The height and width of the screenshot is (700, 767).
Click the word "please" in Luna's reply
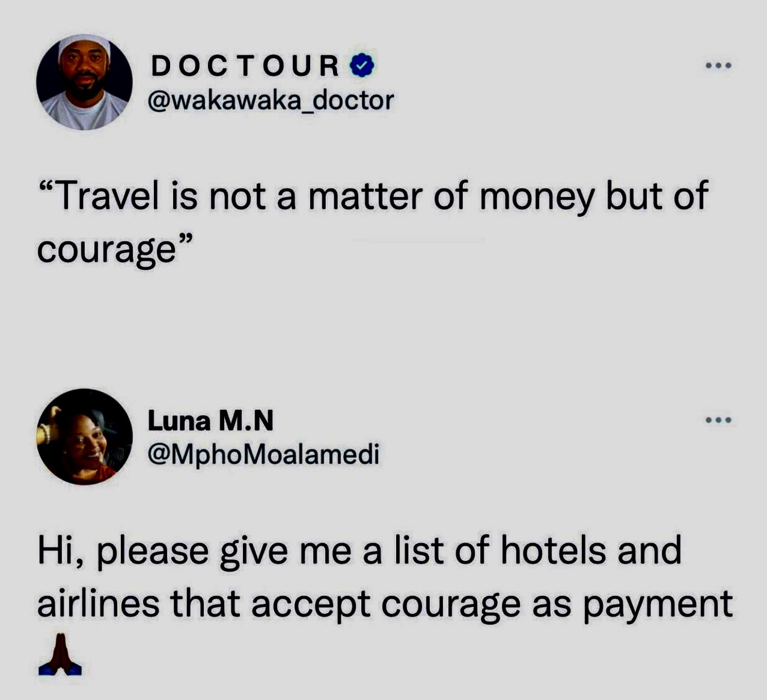tap(152, 552)
